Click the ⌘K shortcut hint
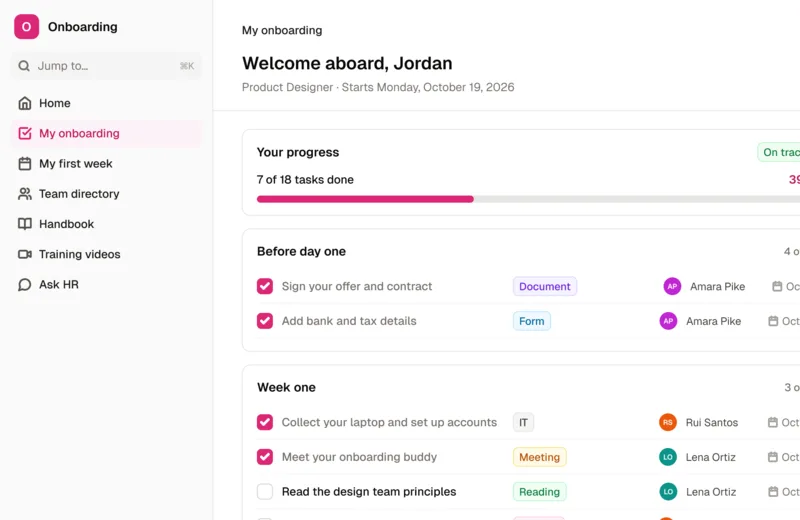Viewport: 800px width, 520px height. [187, 66]
